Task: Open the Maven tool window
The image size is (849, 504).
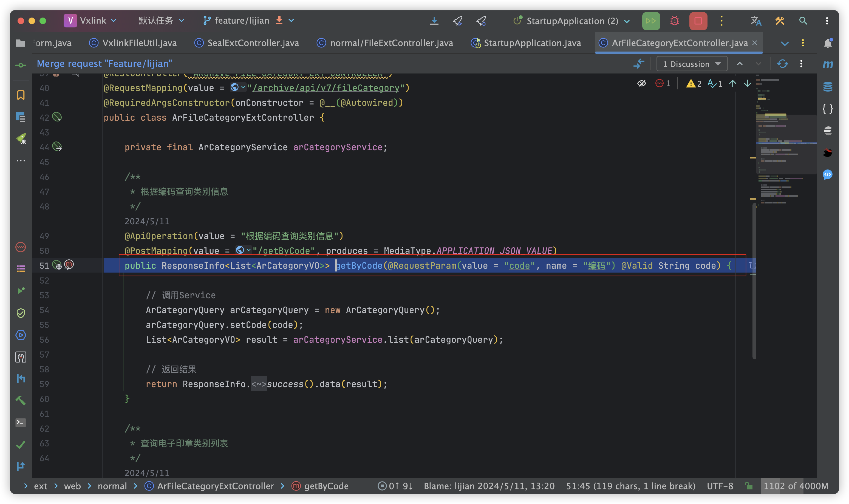Action: [x=828, y=64]
